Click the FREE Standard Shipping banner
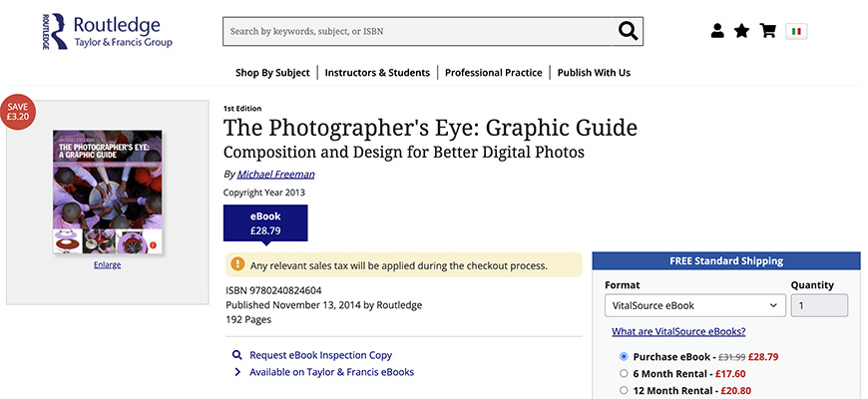 (x=726, y=261)
